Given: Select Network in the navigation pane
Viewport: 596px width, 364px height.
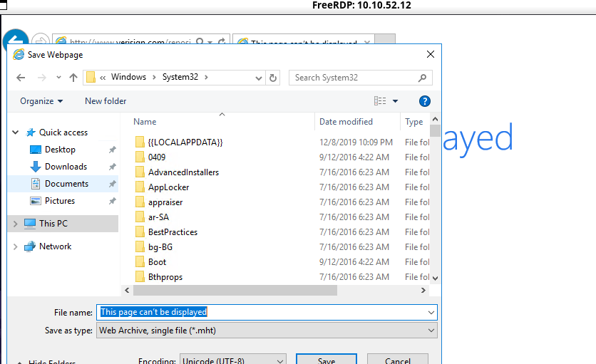Looking at the screenshot, I should 55,246.
